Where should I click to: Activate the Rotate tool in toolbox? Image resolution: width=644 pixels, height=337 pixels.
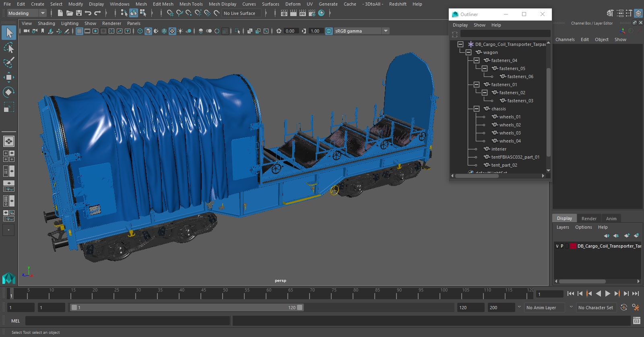coord(9,92)
